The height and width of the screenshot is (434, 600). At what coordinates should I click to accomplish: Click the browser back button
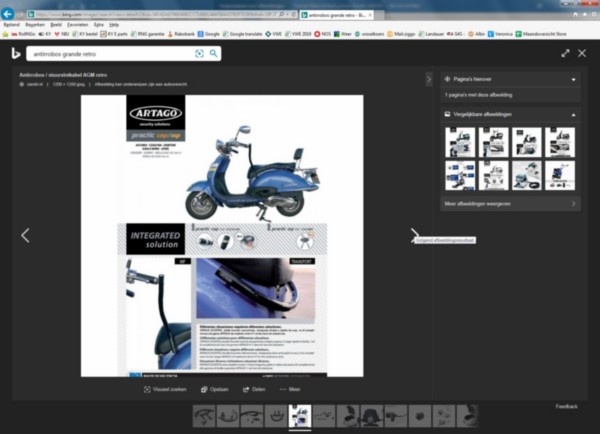click(9, 14)
